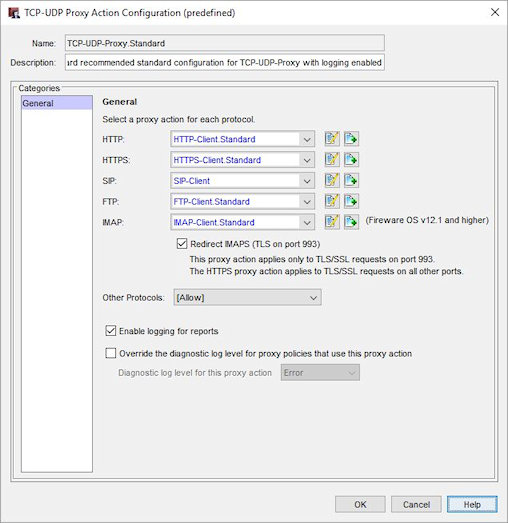Viewport: 508px width, 523px height.
Task: Click the 'Fireware OS v12.1 and higher' note
Action: [x=427, y=220]
